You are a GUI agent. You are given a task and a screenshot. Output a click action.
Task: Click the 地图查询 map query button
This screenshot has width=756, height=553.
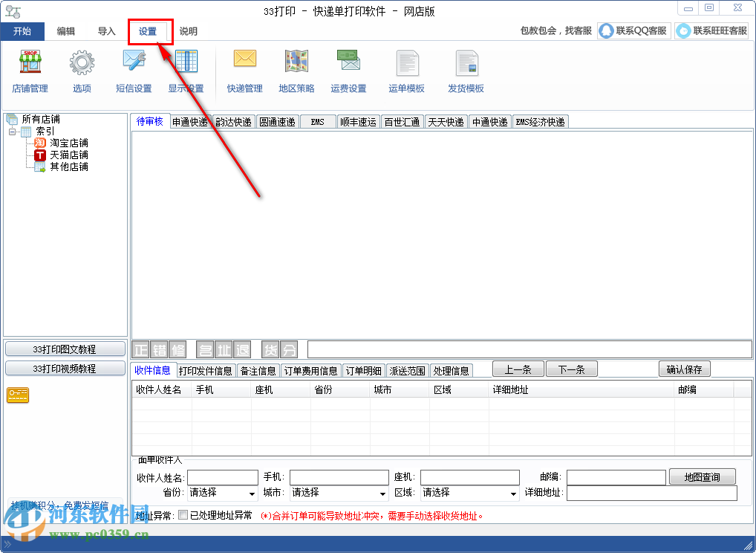(x=701, y=476)
